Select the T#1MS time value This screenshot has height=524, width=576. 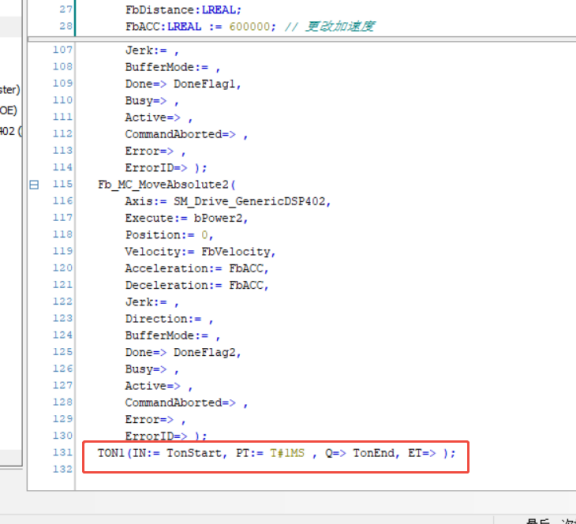(x=287, y=453)
